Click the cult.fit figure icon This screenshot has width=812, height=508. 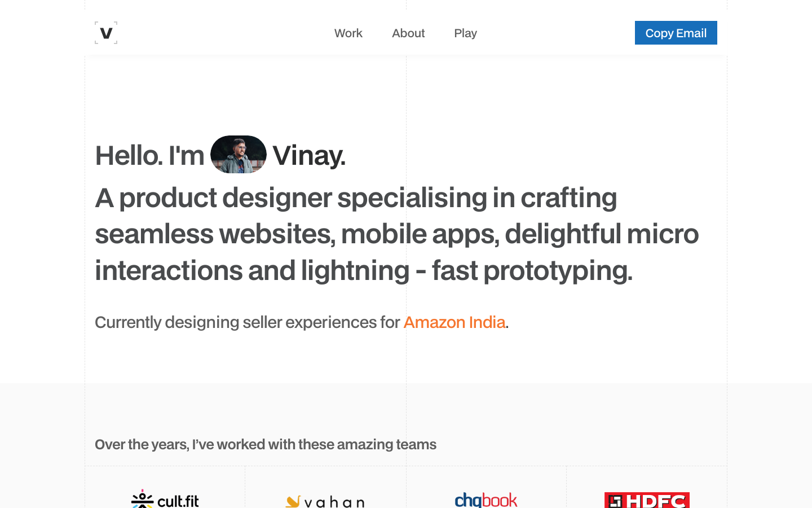[142, 500]
